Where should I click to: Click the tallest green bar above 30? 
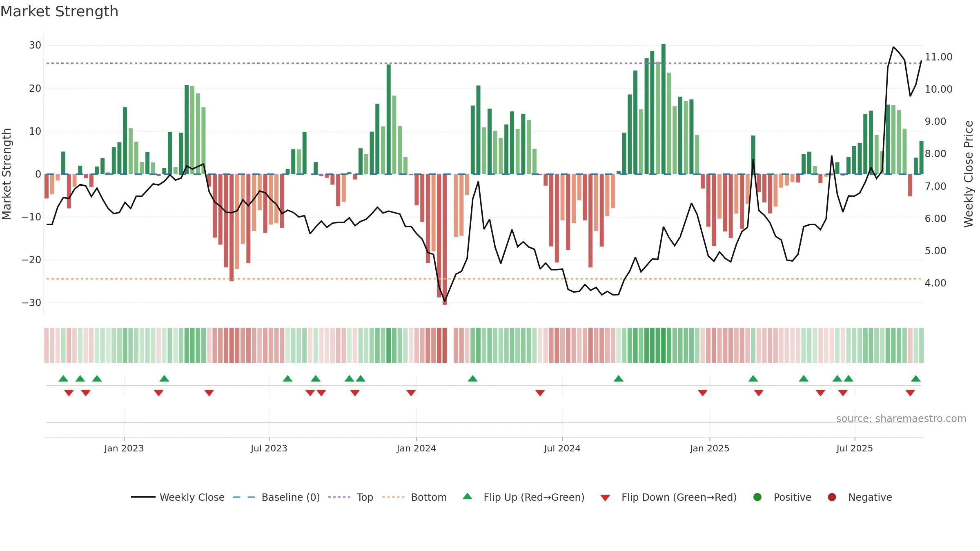pyautogui.click(x=664, y=109)
